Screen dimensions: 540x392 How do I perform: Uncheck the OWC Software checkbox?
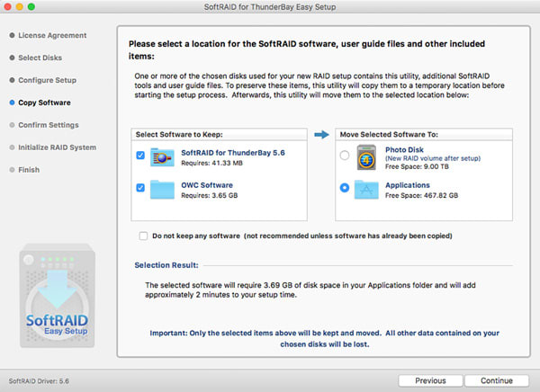(x=139, y=187)
